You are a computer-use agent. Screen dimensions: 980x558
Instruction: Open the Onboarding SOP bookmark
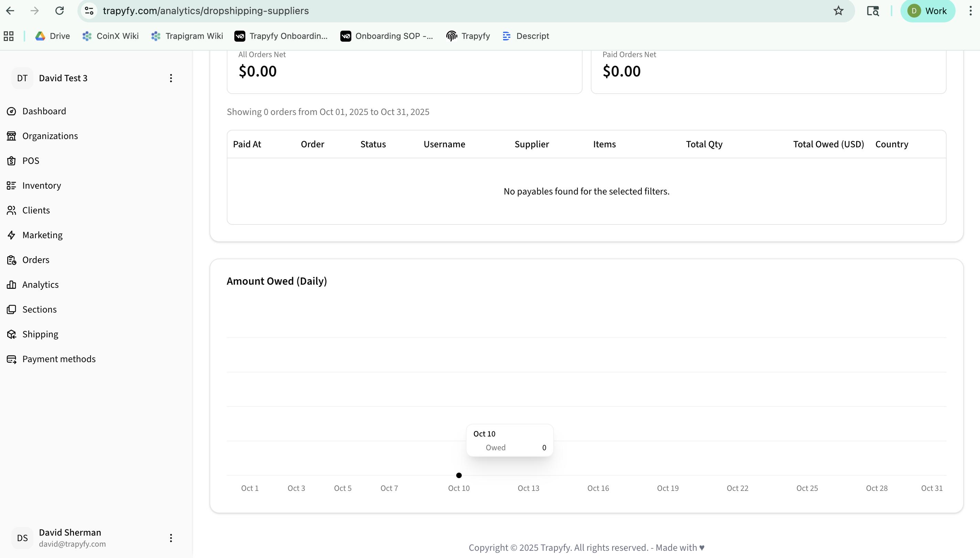(x=386, y=36)
